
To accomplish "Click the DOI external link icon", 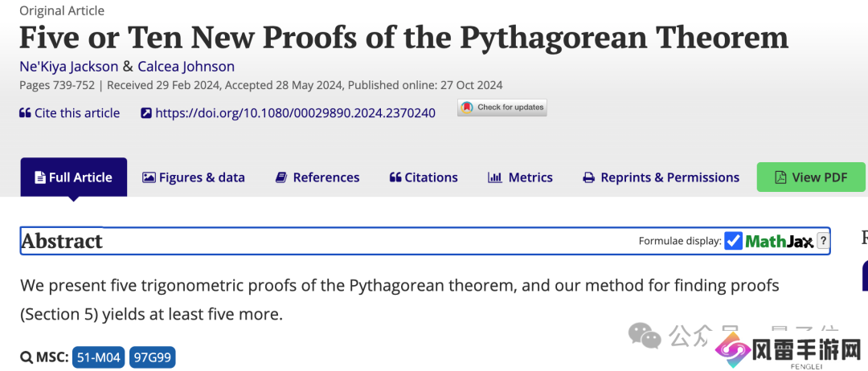I will pos(146,113).
